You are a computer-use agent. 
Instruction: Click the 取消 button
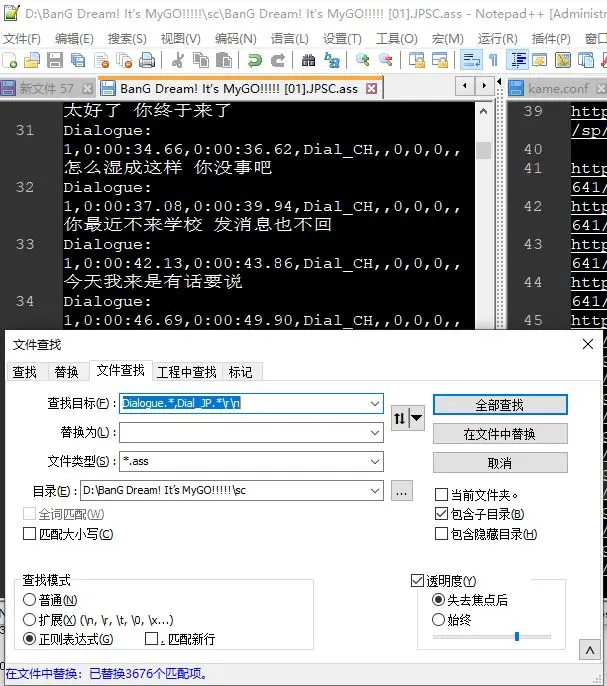(x=500, y=463)
